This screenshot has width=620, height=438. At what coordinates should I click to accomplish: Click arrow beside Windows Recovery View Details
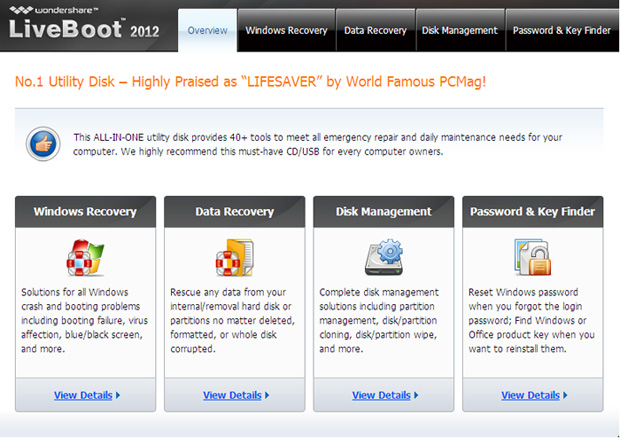(118, 395)
